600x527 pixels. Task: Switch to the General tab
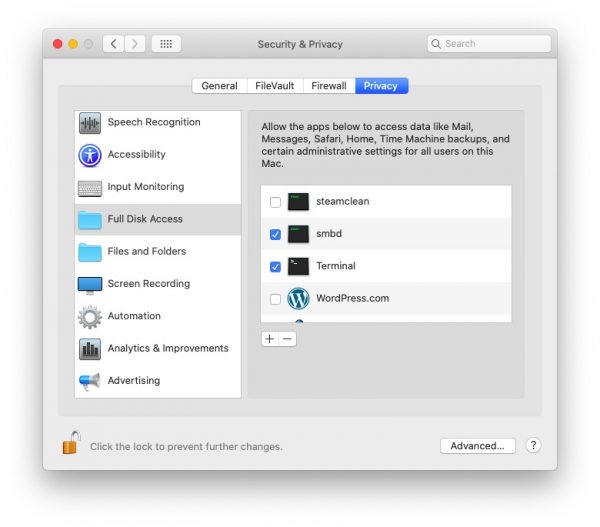click(219, 86)
